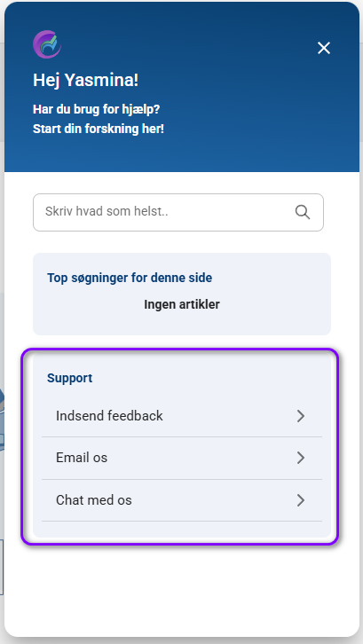Select the "Start din forskning her!" line
The height and width of the screenshot is (644, 363).
tap(99, 129)
